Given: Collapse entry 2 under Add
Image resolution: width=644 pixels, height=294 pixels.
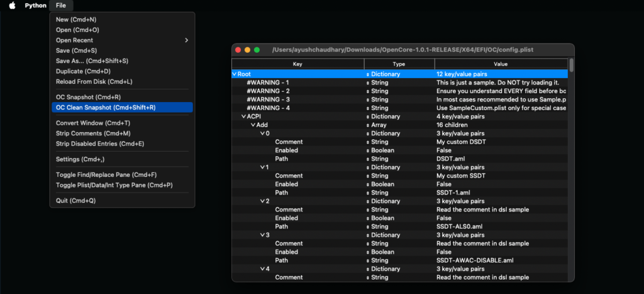Looking at the screenshot, I should 262,201.
